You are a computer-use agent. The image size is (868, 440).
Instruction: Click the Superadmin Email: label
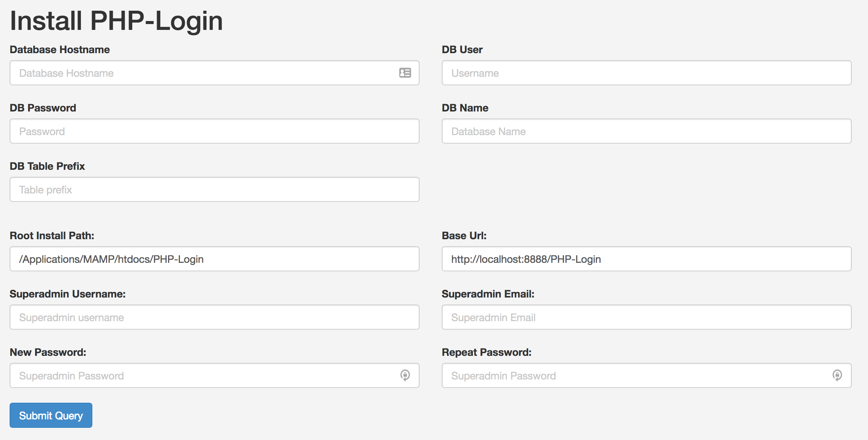488,294
